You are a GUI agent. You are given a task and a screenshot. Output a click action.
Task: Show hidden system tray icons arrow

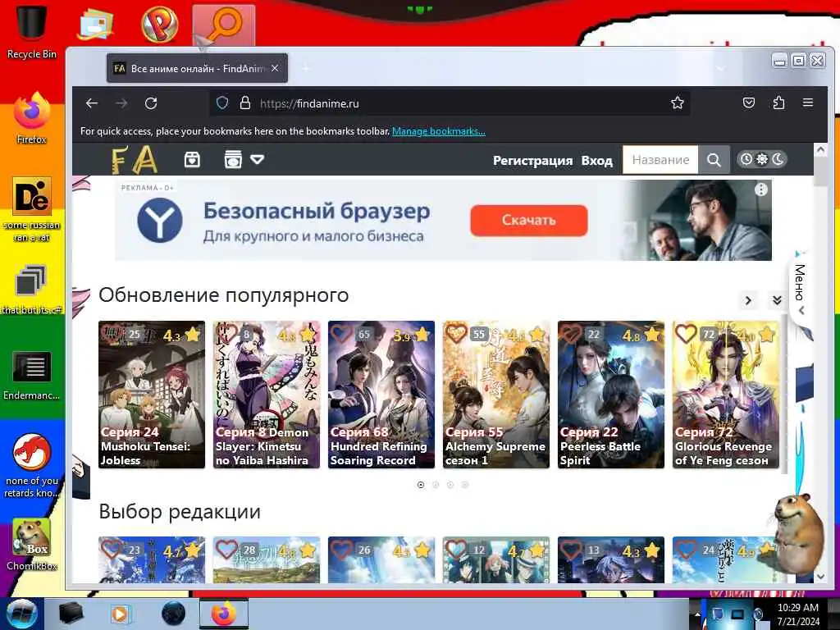(x=696, y=614)
